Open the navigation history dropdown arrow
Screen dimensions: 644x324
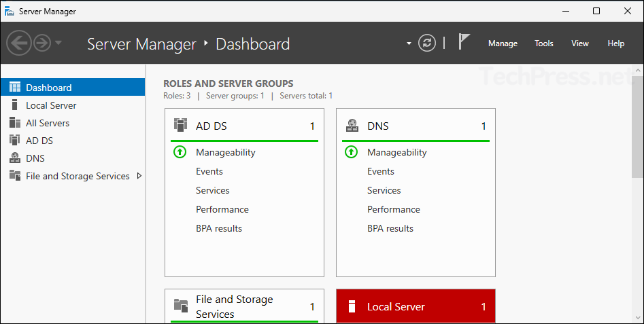click(x=58, y=43)
